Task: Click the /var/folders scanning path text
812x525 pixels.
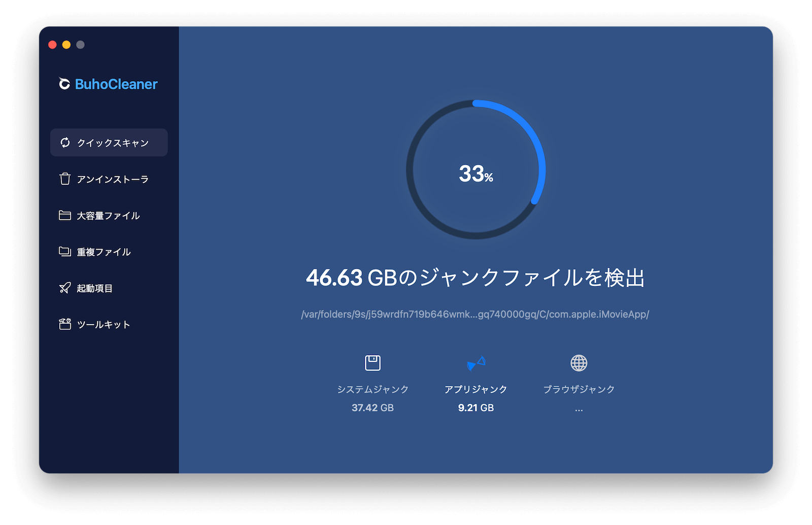Action: [475, 314]
